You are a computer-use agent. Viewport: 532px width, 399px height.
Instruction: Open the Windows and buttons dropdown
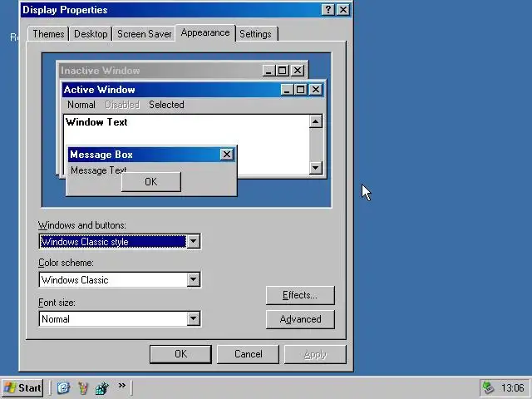[193, 242]
